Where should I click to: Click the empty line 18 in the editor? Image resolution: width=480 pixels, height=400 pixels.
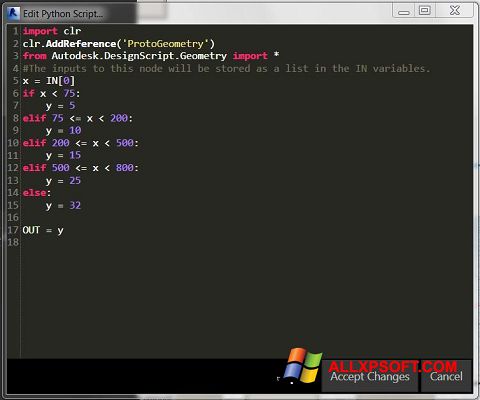tap(247, 242)
